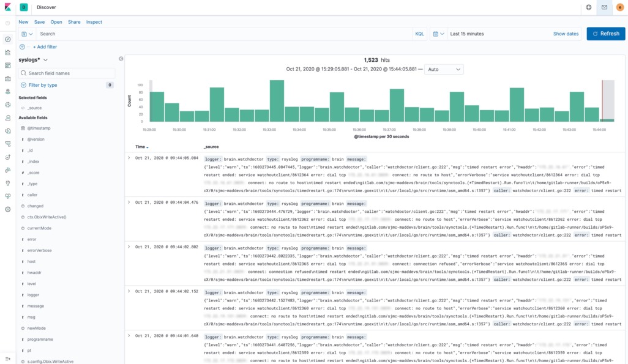The image size is (628, 364).
Task: Click the Refresh button
Action: [606, 34]
